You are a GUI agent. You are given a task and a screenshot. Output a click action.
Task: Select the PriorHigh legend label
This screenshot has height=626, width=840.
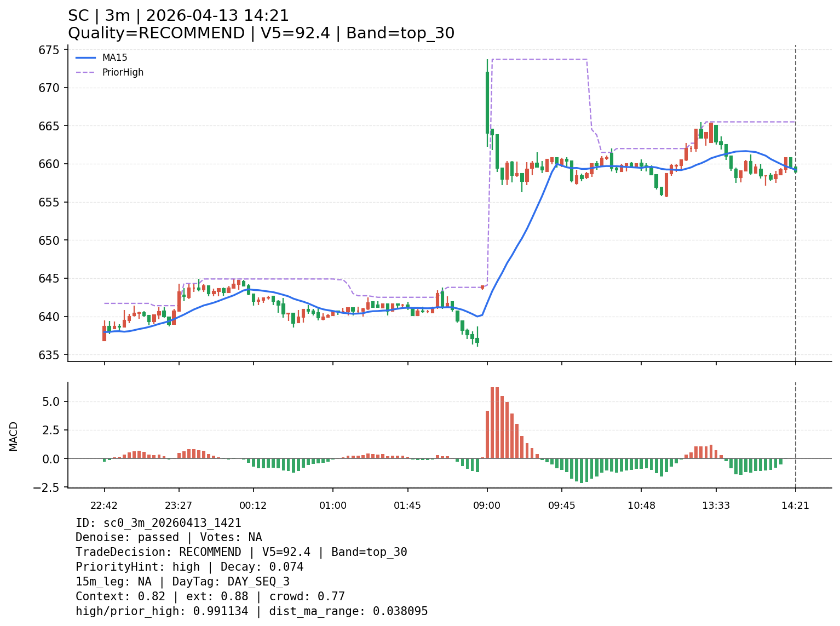[x=123, y=72]
